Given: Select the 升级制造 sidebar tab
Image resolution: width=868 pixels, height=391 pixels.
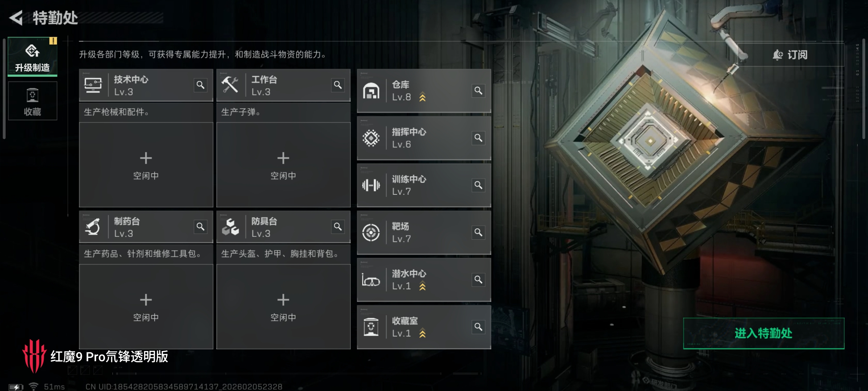Looking at the screenshot, I should point(33,56).
